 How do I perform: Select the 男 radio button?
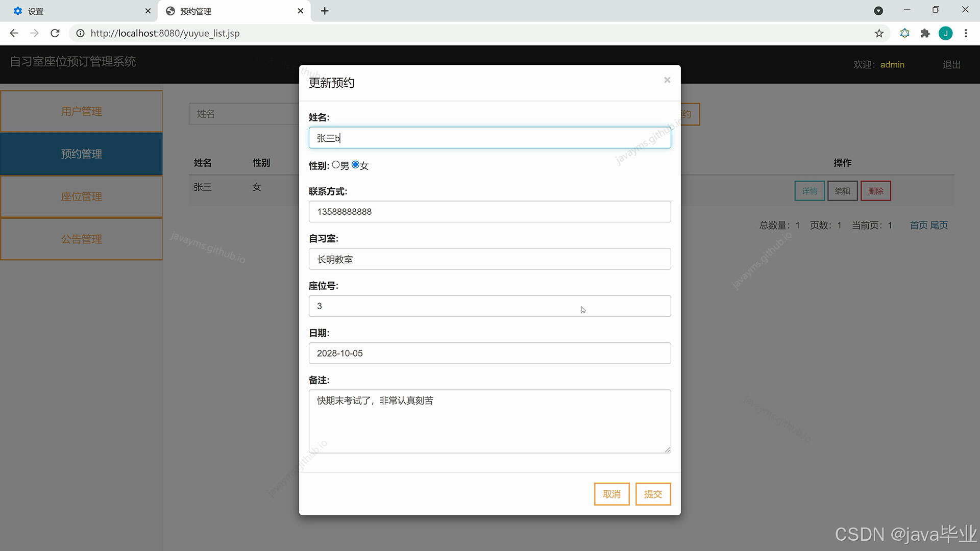pyautogui.click(x=336, y=165)
